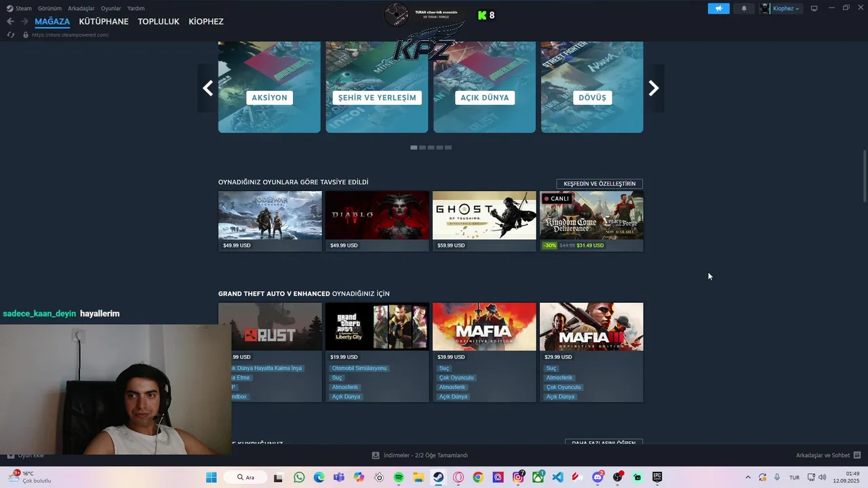This screenshot has width=868, height=488.
Task: Click the taskbar Ara search box
Action: pyautogui.click(x=245, y=477)
